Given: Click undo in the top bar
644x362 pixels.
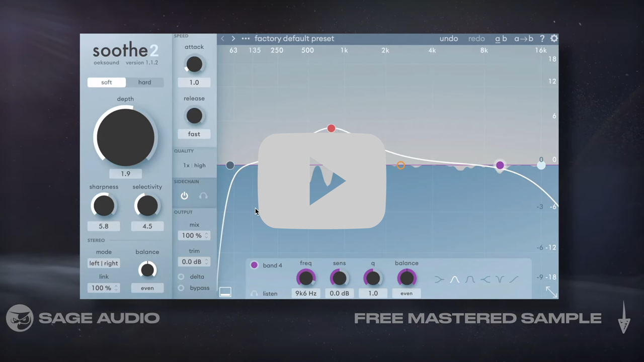Looking at the screenshot, I should [x=449, y=39].
